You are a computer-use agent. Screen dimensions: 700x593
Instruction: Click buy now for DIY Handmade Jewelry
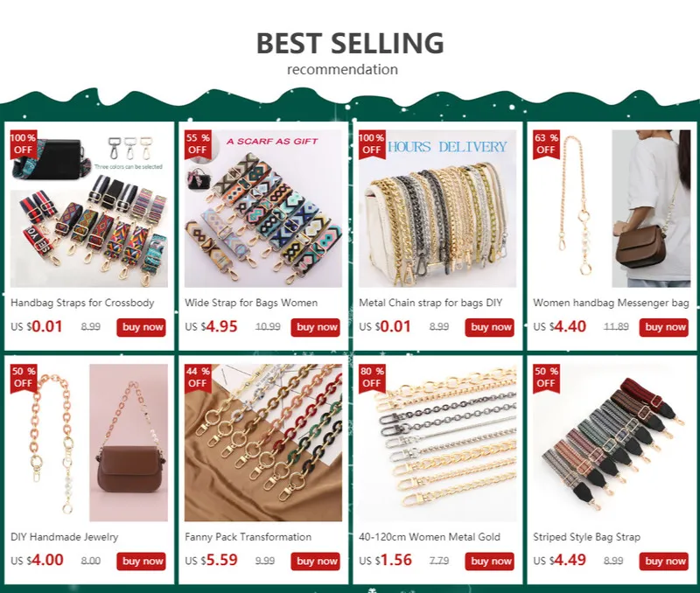141,562
